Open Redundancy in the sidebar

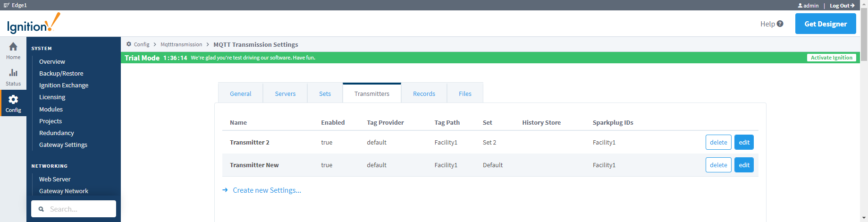(x=57, y=133)
